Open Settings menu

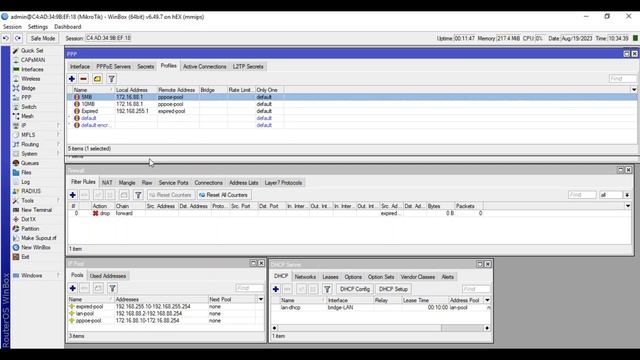[x=38, y=27]
